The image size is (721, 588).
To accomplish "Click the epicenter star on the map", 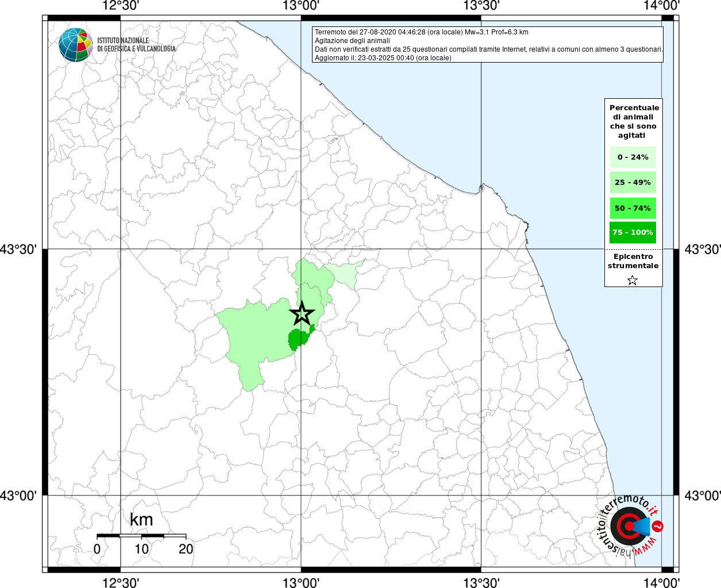I will click(302, 314).
